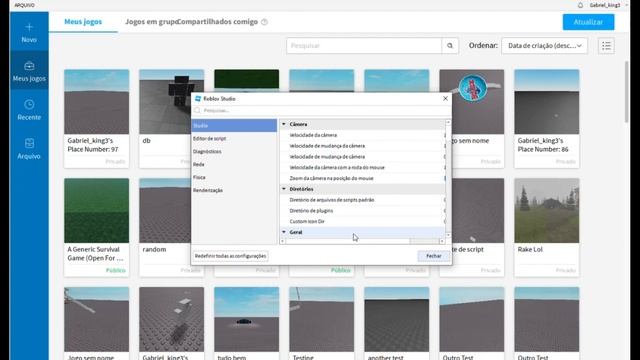640x360 pixels.
Task: Close the Roblox Studio settings dialog
Action: tap(445, 98)
